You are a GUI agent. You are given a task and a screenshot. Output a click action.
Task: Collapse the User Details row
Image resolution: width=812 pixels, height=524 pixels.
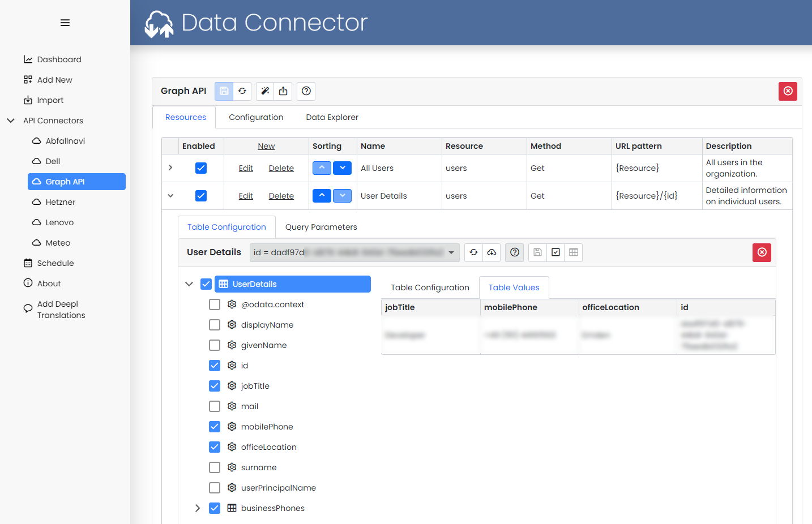[x=170, y=196]
